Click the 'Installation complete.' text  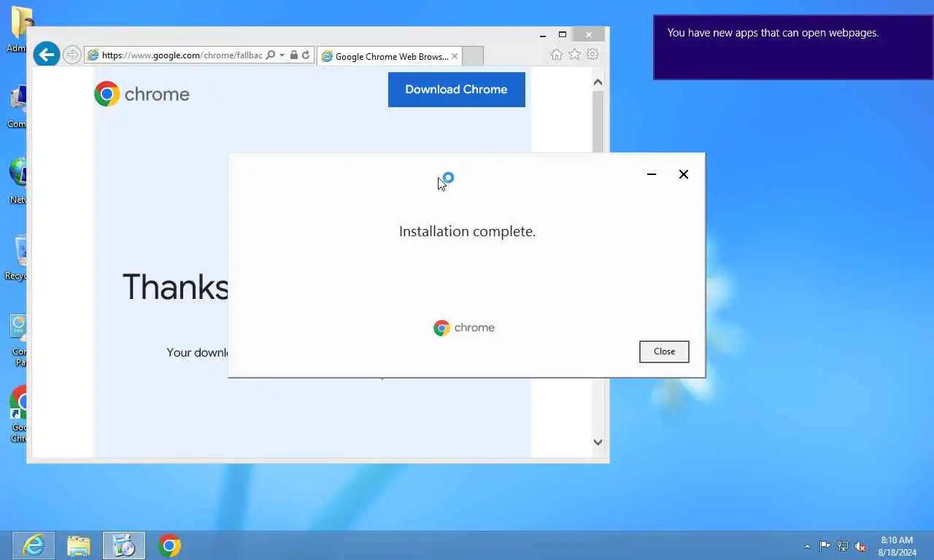tap(467, 231)
